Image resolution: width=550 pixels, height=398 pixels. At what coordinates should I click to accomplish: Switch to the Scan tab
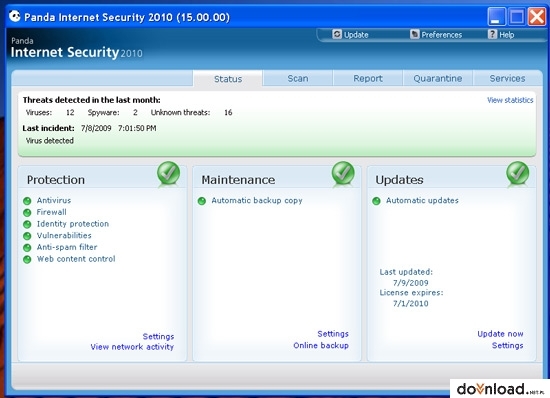coord(298,78)
